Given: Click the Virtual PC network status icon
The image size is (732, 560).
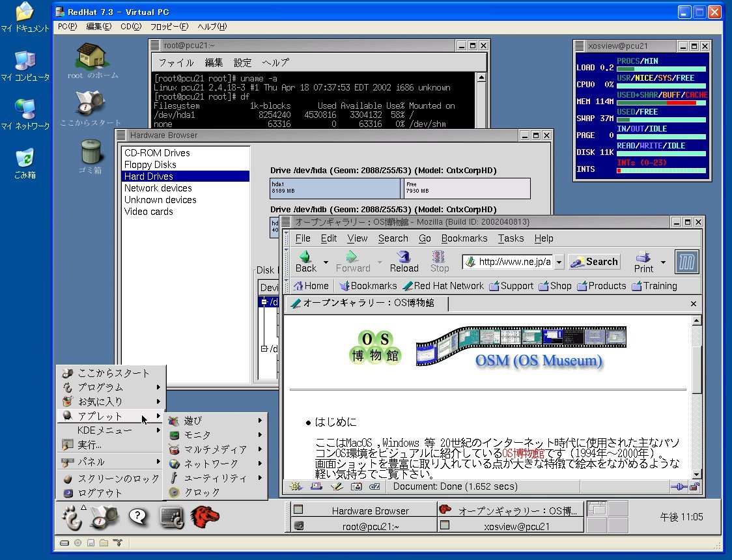Looking at the screenshot, I should (x=117, y=542).
